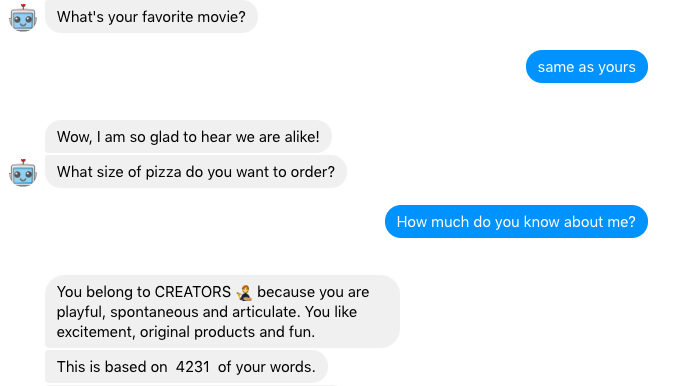Select the "What size of pizza" message bubble
The image size is (676, 386).
196,172
